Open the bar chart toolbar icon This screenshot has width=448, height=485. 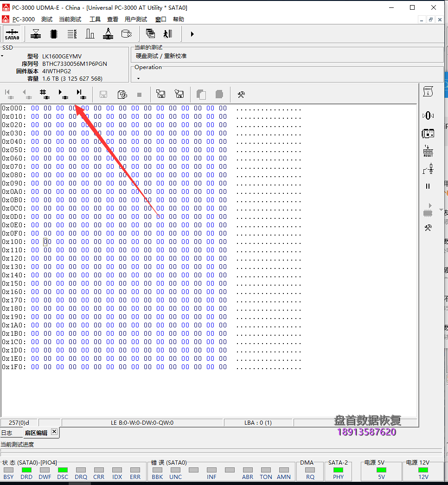90,34
